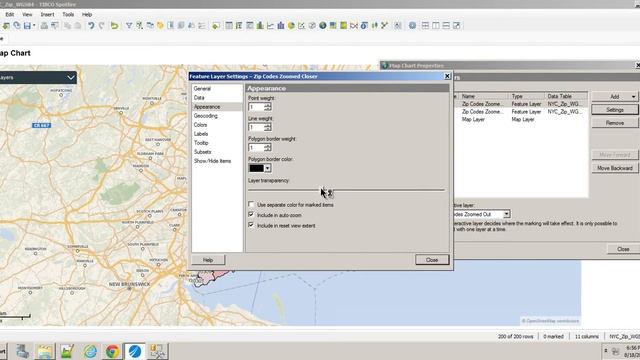Insert a Summary Table from toolbar
The width and height of the screenshot is (640, 360).
pyautogui.click(x=364, y=26)
